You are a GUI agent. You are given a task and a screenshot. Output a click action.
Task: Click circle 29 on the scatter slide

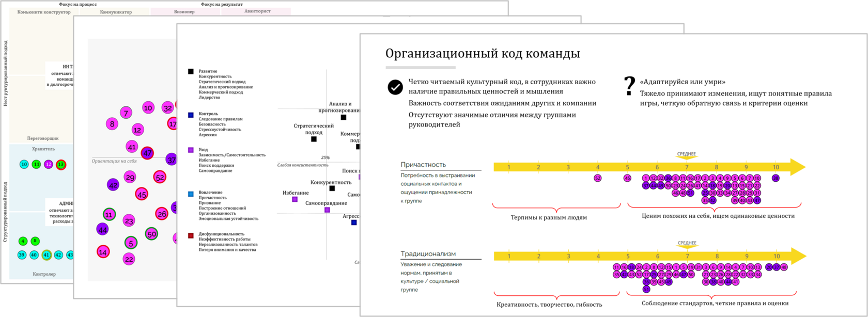tap(130, 178)
